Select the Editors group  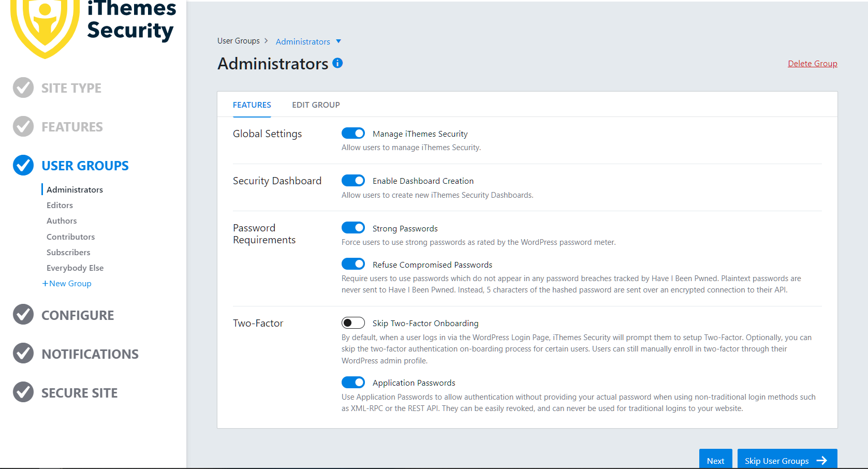(60, 205)
